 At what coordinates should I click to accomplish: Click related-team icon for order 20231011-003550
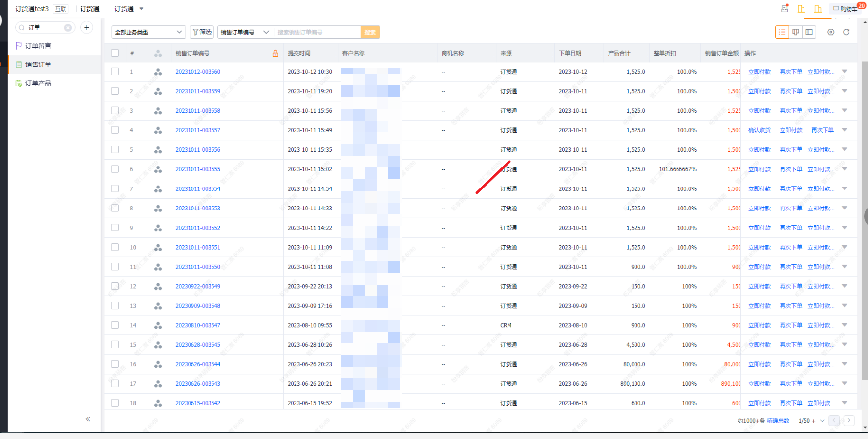pos(158,267)
